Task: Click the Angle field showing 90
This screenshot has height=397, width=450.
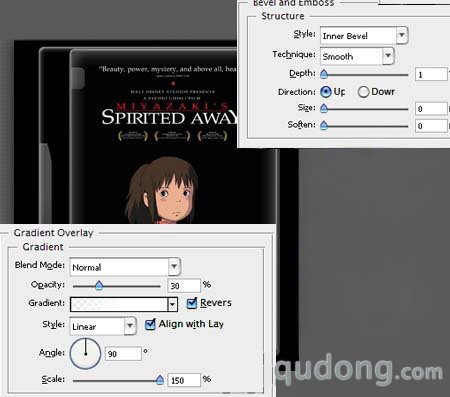Action: [x=123, y=354]
